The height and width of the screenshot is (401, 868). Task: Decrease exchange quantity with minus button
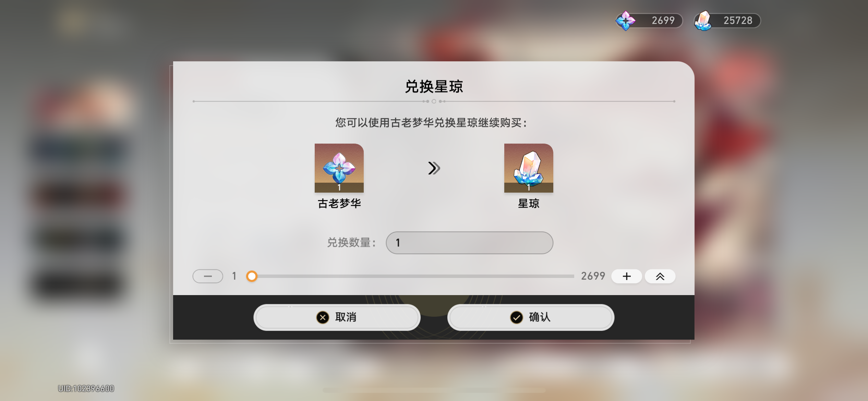pyautogui.click(x=208, y=276)
